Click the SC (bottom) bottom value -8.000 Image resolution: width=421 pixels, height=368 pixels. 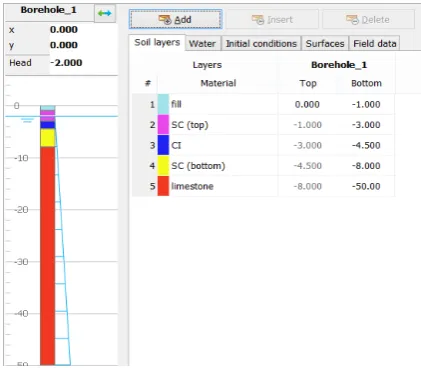click(x=366, y=166)
